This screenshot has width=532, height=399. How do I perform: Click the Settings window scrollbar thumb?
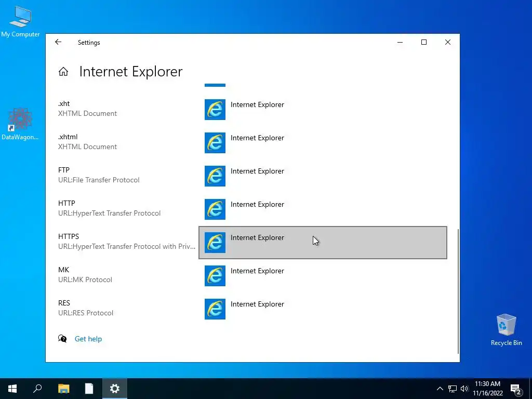tap(458, 291)
